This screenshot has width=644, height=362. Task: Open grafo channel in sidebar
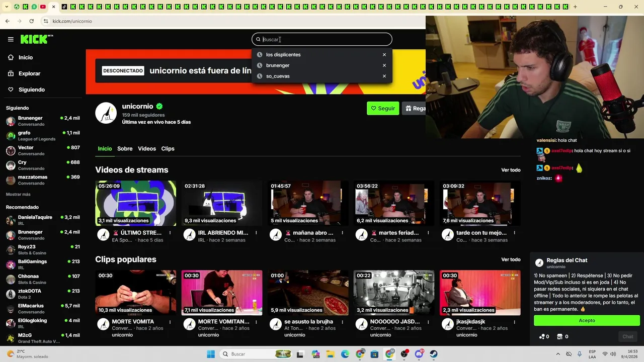click(x=43, y=136)
